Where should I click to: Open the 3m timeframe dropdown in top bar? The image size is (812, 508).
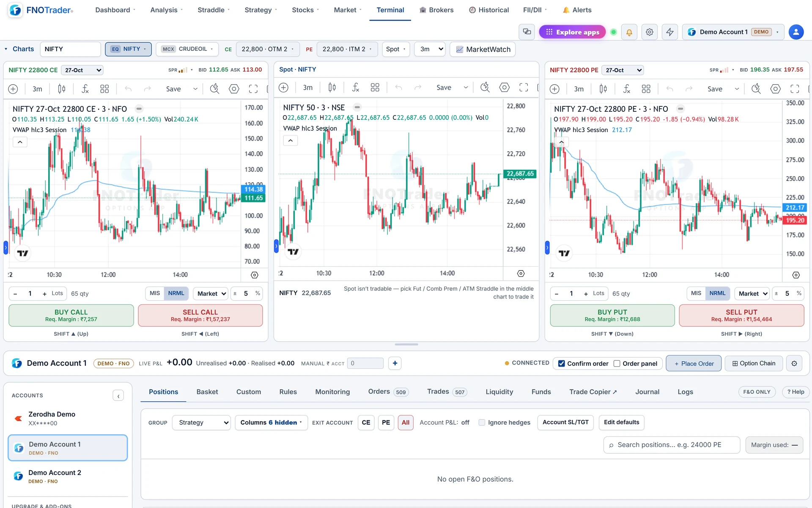coord(430,49)
